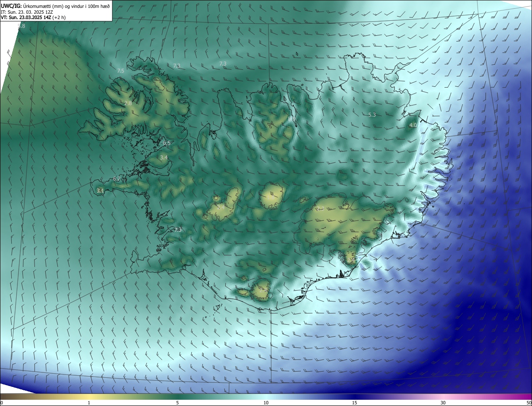Click the 'VT: Sun. 23.03.2025 14Z (+2 h)' line
Screen dimensions: 532x406
point(34,17)
